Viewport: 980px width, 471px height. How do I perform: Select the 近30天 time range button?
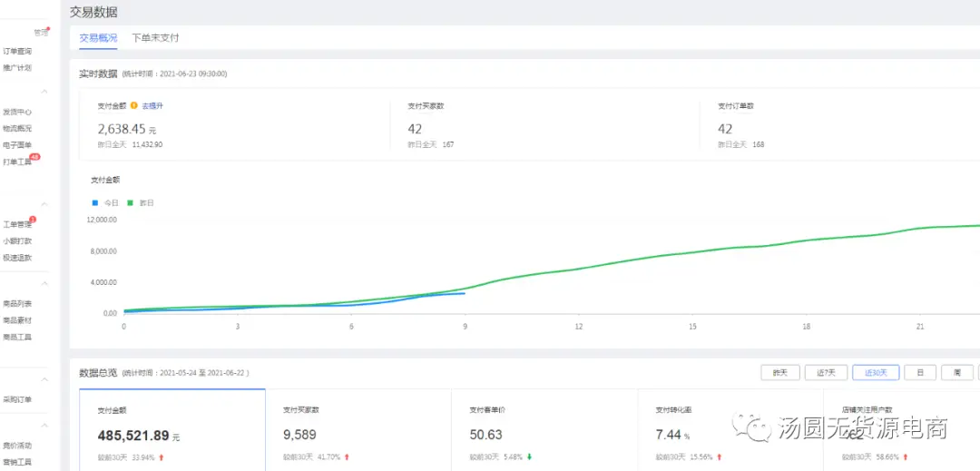pos(876,372)
